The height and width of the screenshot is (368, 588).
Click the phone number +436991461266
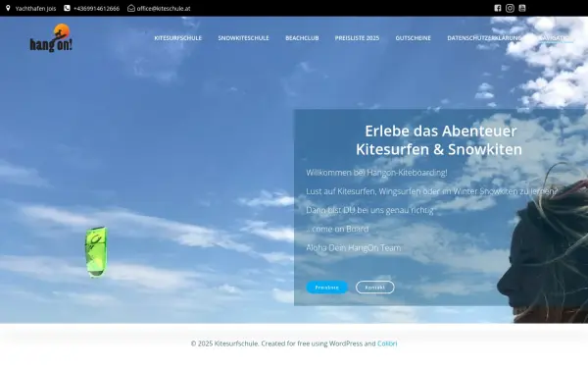click(x=96, y=8)
